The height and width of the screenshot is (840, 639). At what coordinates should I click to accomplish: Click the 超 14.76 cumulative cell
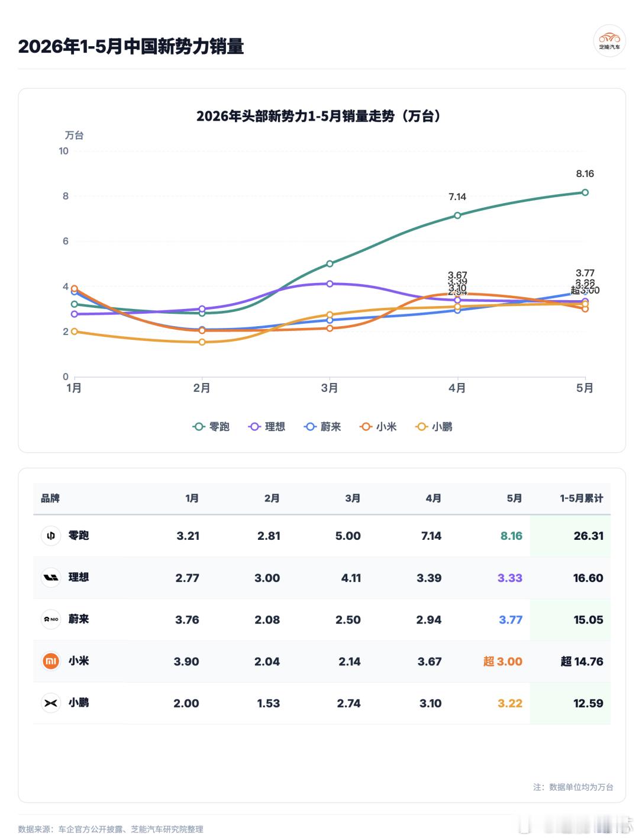coord(582,661)
